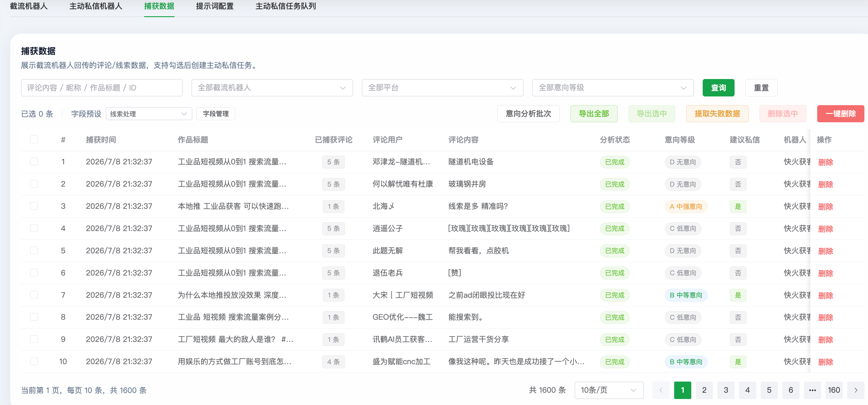Click comment 工厂运营干货分享
Screen dimensions: 868x405
(x=478, y=339)
